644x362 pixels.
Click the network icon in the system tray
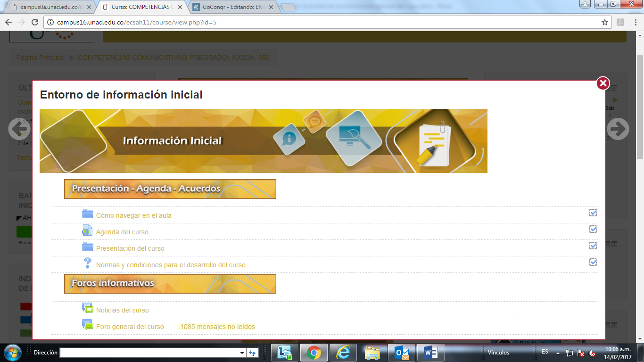(570, 353)
